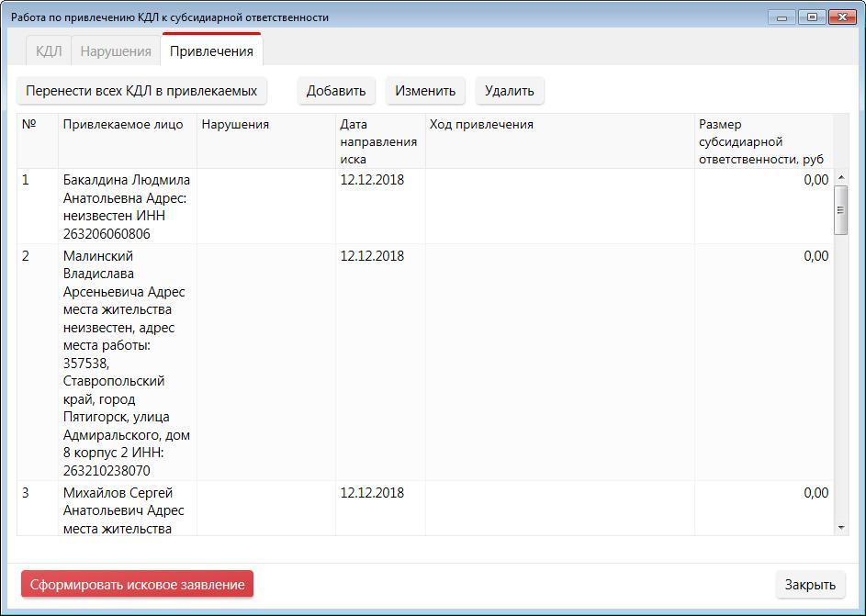Viewport: 866px width, 616px height.
Task: Click the Изменить button
Action: [x=425, y=91]
